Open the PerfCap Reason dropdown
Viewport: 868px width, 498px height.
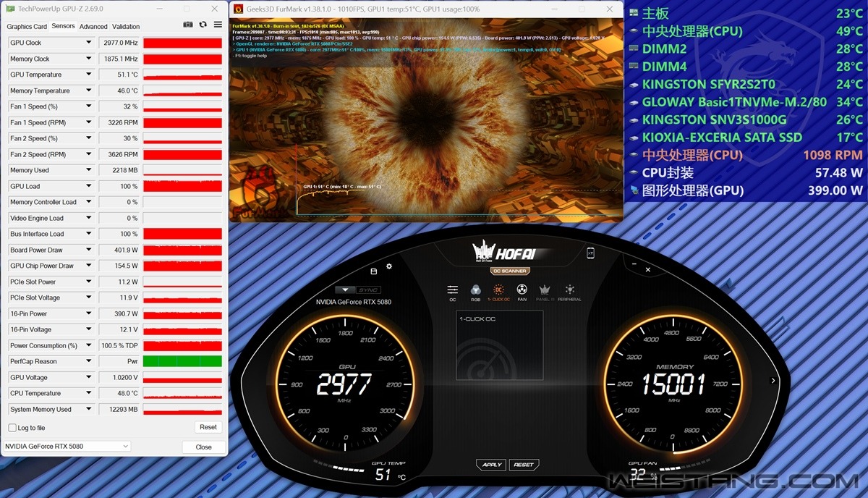89,361
